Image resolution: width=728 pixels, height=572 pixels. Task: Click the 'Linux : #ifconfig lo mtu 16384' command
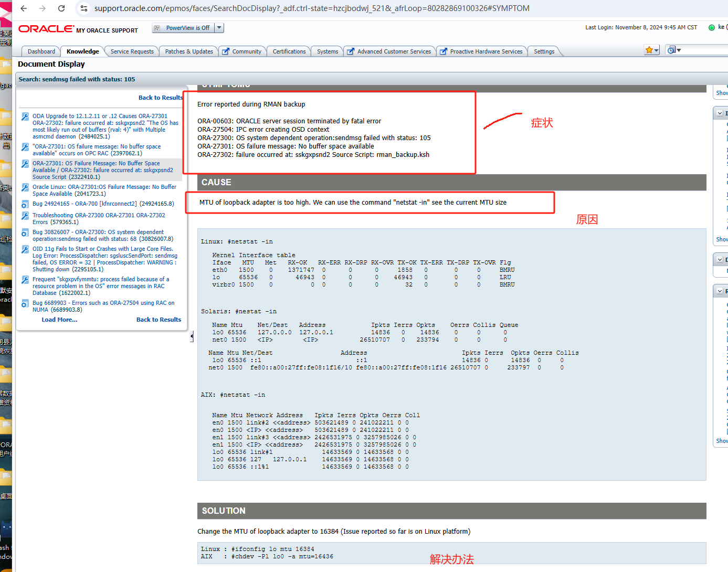[x=258, y=549]
